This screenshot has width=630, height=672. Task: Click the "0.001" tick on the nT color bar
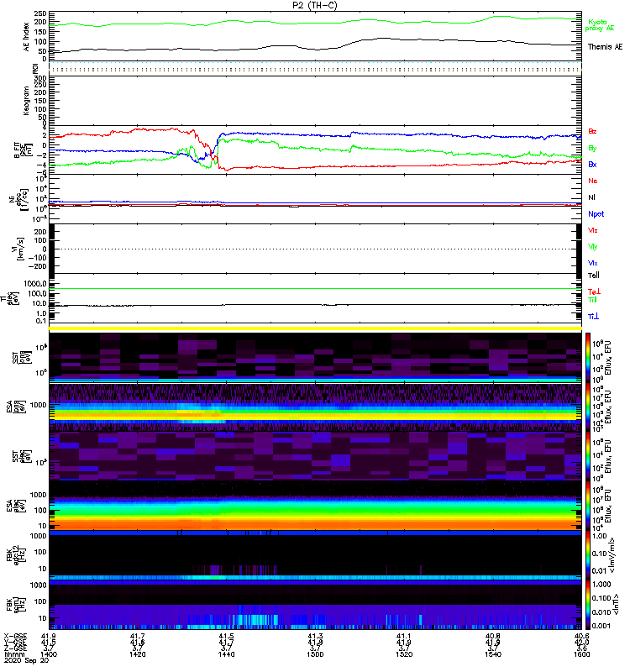(x=601, y=626)
